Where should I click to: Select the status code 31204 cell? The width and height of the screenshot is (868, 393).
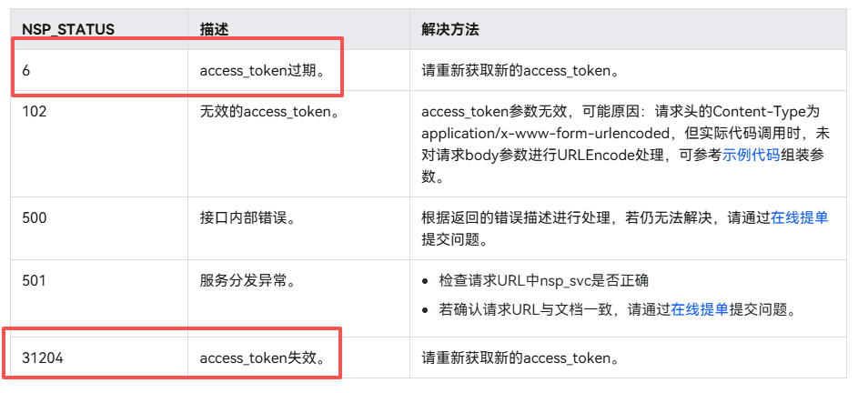click(x=43, y=358)
